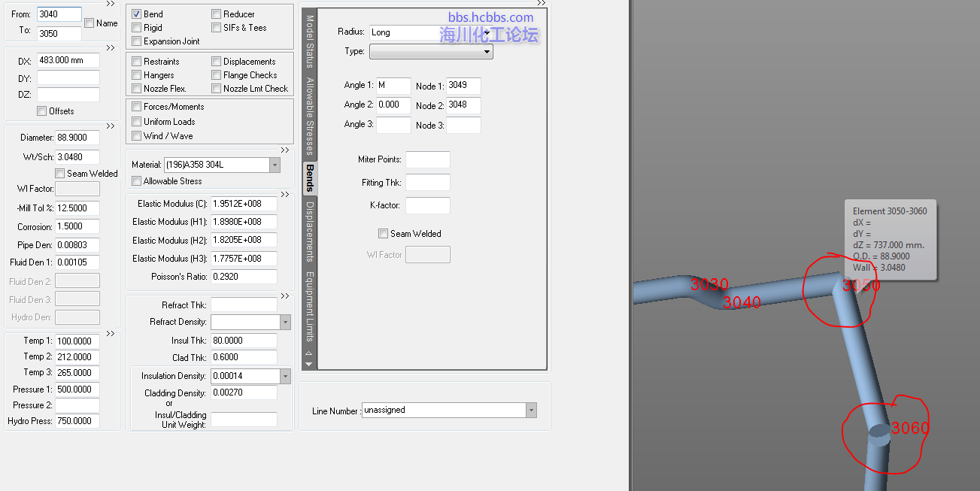Screen dimensions: 980x491
Task: Click the double-chevron above the From field
Action: (111, 4)
